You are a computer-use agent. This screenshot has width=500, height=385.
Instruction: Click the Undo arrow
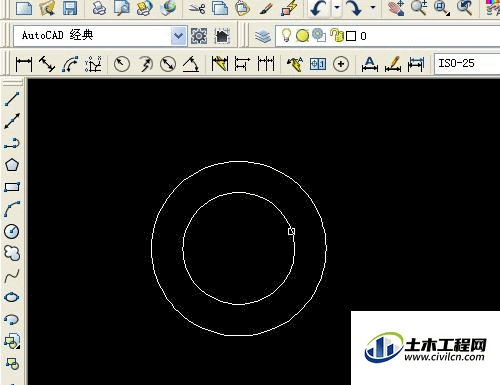pyautogui.click(x=318, y=7)
